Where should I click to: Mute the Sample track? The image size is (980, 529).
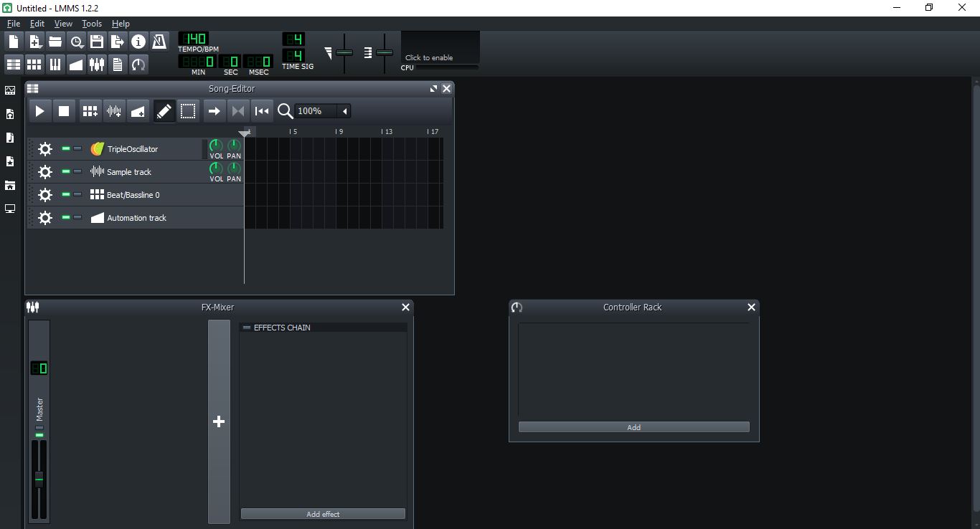[66, 172]
